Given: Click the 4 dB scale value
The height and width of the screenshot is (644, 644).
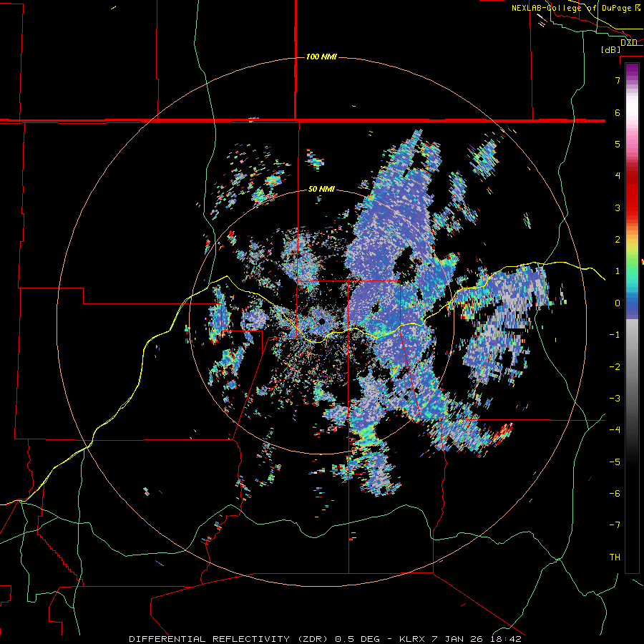Looking at the screenshot, I should point(618,176).
